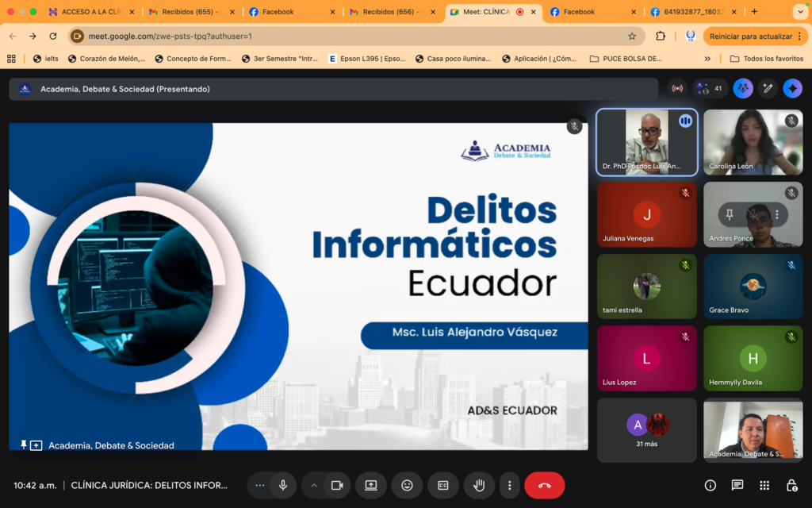Click the 31 más participants tile
Viewport: 812px width, 508px height.
647,429
